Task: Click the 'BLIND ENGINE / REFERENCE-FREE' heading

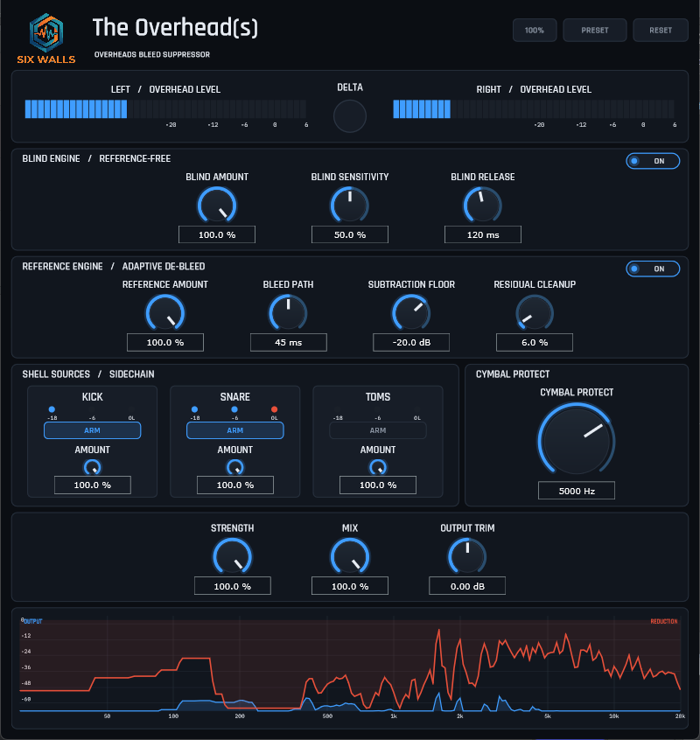Action: coord(96,158)
